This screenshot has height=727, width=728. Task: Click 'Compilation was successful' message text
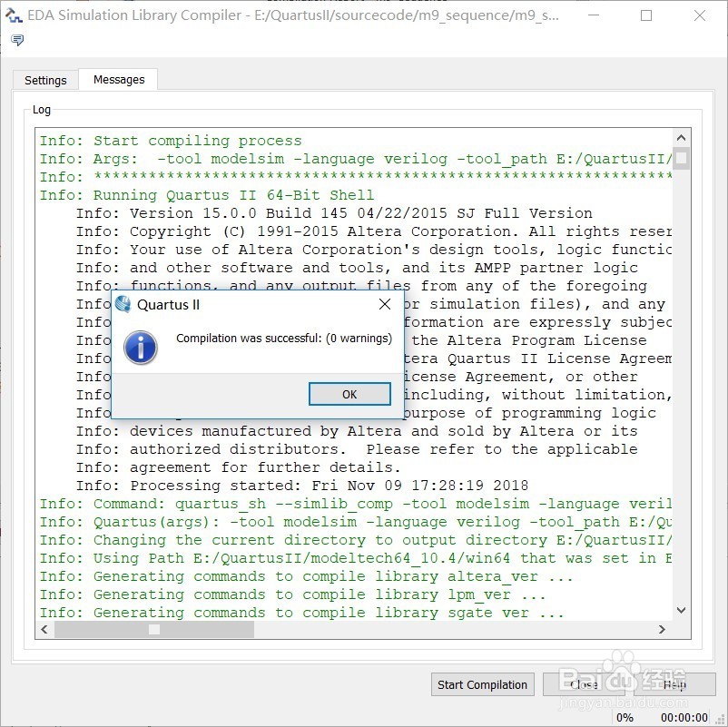click(x=284, y=339)
